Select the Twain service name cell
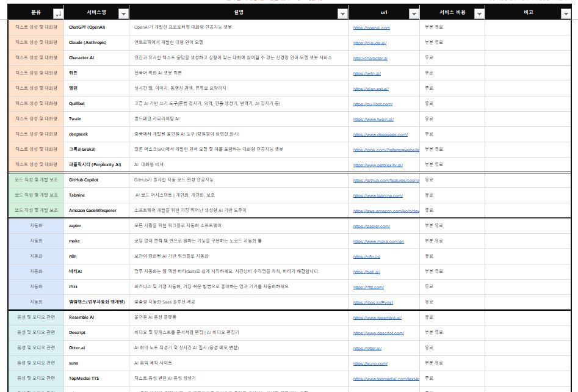This screenshot has height=392, width=578. (x=96, y=118)
